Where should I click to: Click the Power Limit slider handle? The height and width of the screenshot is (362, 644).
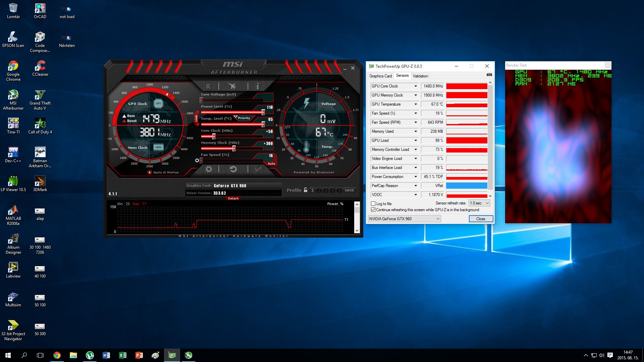tap(263, 112)
